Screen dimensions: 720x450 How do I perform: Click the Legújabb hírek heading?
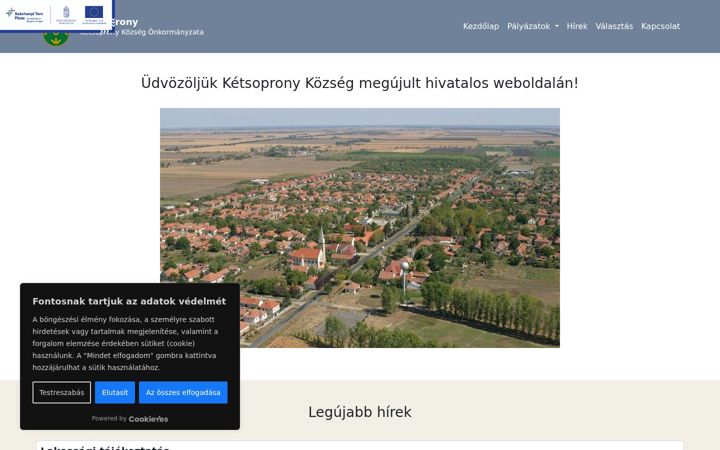[360, 412]
